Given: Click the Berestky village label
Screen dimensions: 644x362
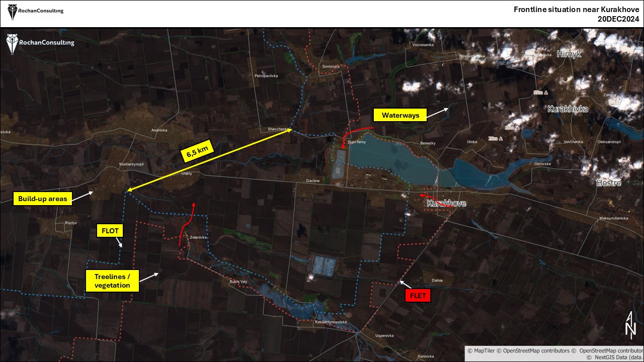Looking at the screenshot, I should 428,143.
